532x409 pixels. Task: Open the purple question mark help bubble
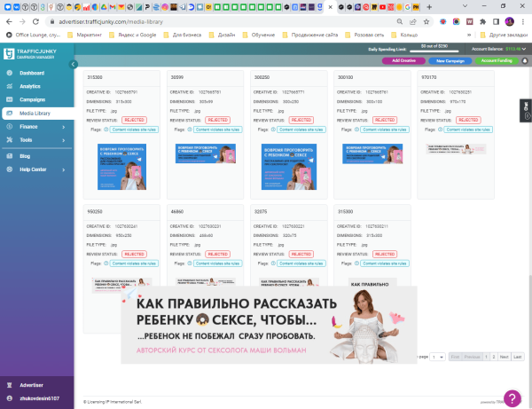512,397
